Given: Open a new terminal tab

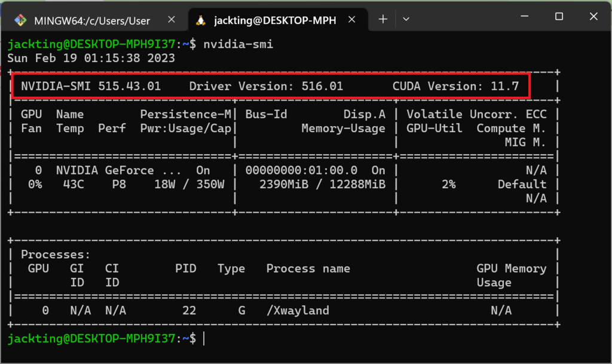Looking at the screenshot, I should pyautogui.click(x=383, y=19).
